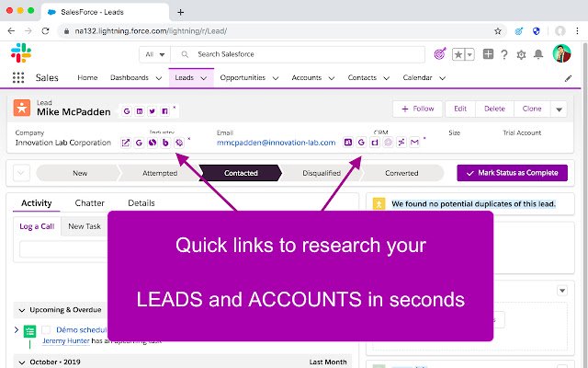Screen dimensions: 588x368
Task: Switch to the Chatter tab
Action: pyautogui.click(x=90, y=203)
